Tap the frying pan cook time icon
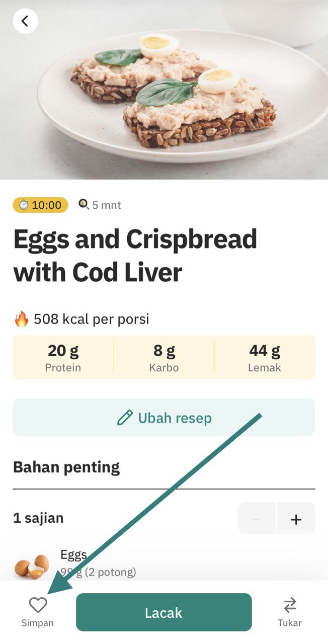 84,204
